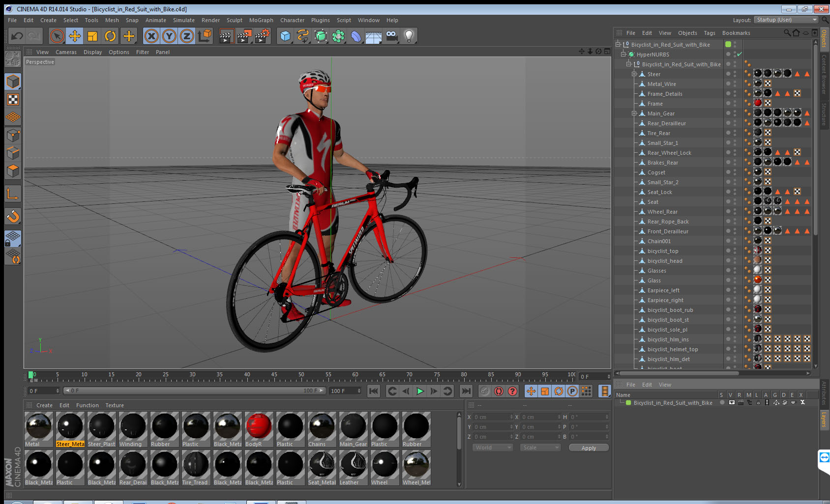Collapse root Bicyclist_in_Red_Suit_with_Bike object
Viewport: 830px width, 504px height.
coord(618,45)
